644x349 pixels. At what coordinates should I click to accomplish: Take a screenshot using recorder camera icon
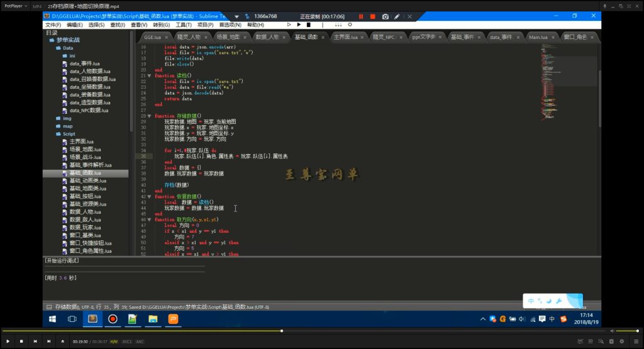[386, 16]
